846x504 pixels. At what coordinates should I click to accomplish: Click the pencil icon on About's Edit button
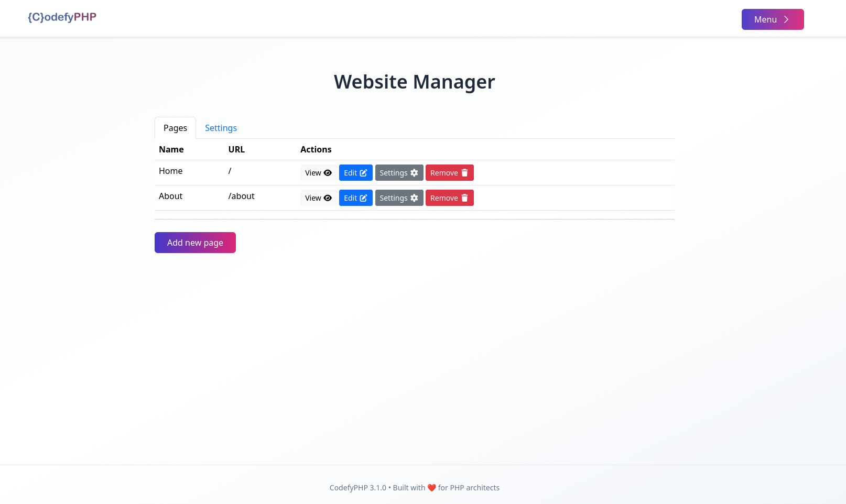click(x=365, y=198)
